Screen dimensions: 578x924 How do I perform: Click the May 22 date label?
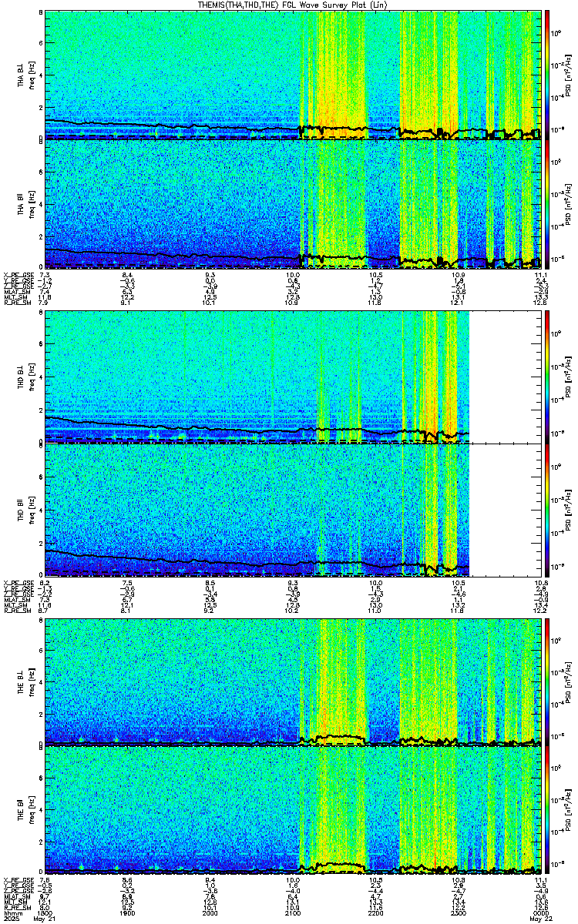pos(540,919)
